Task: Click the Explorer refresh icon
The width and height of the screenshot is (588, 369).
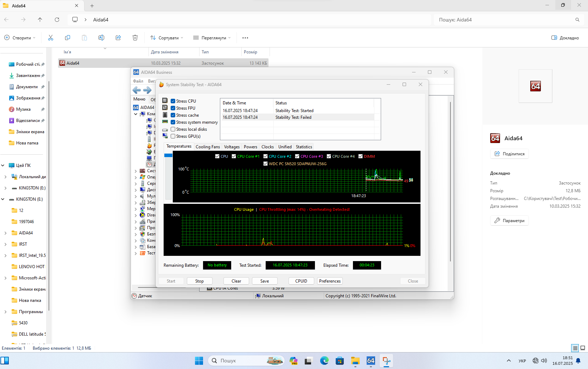Action: pyautogui.click(x=57, y=20)
